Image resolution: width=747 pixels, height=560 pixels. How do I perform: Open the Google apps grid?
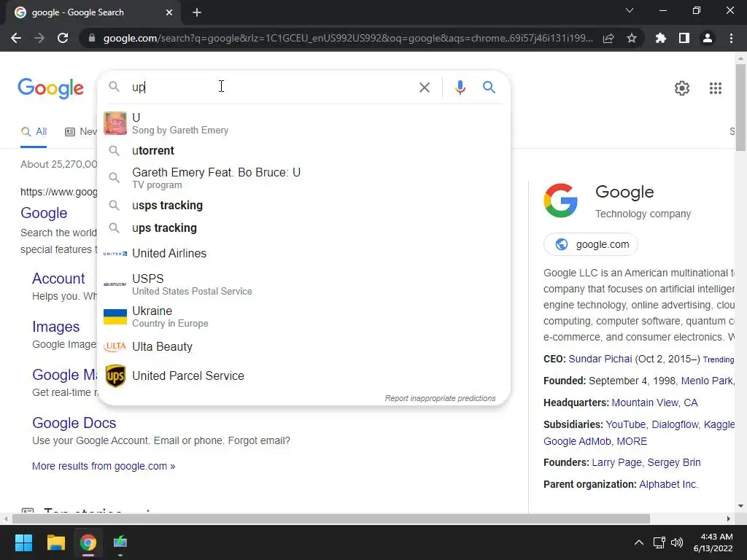(x=715, y=88)
